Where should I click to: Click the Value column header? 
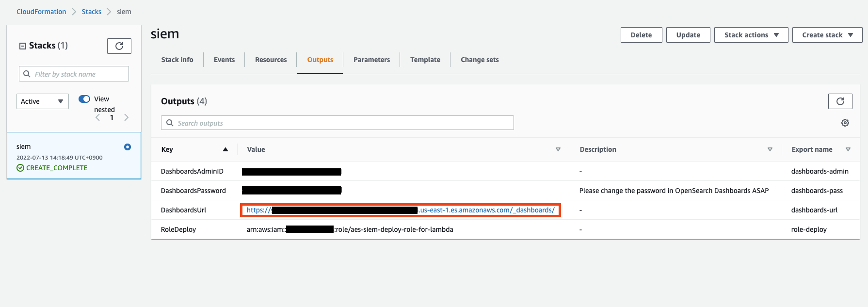point(256,149)
